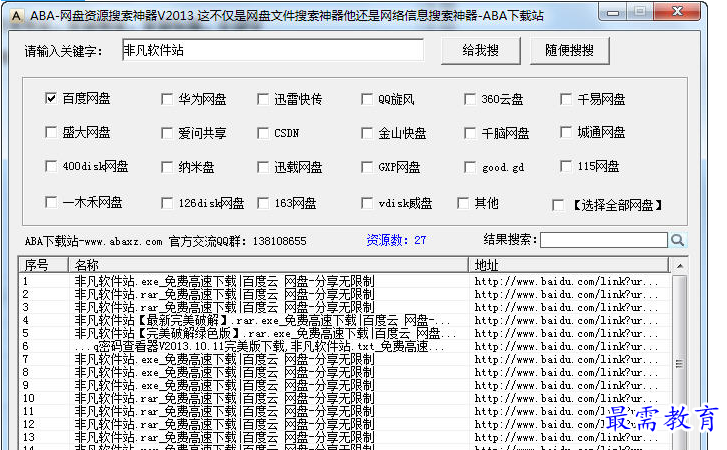
Task: Click the QQ group number 138108655
Action: click(280, 241)
